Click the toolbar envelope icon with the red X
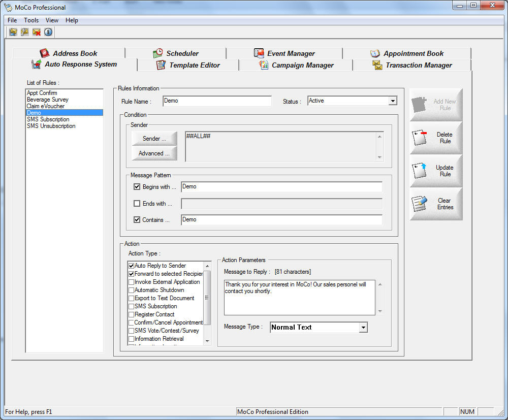This screenshot has width=508, height=420. pyautogui.click(x=37, y=32)
